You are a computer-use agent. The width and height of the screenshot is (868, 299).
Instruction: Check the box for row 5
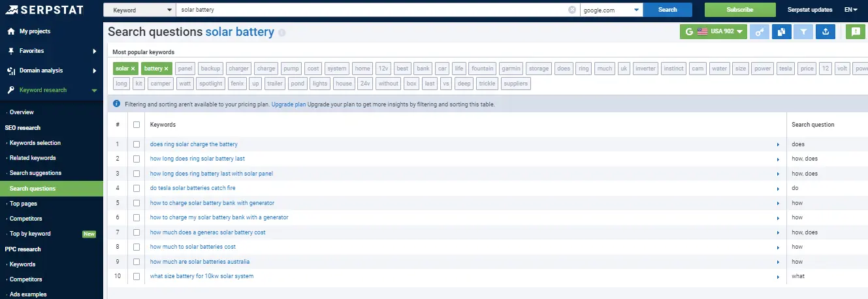click(137, 203)
